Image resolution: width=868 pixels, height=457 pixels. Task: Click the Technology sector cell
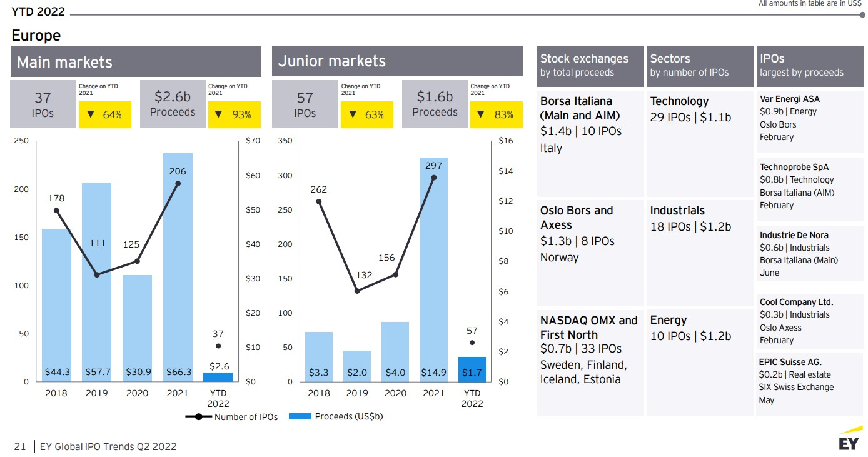point(700,144)
